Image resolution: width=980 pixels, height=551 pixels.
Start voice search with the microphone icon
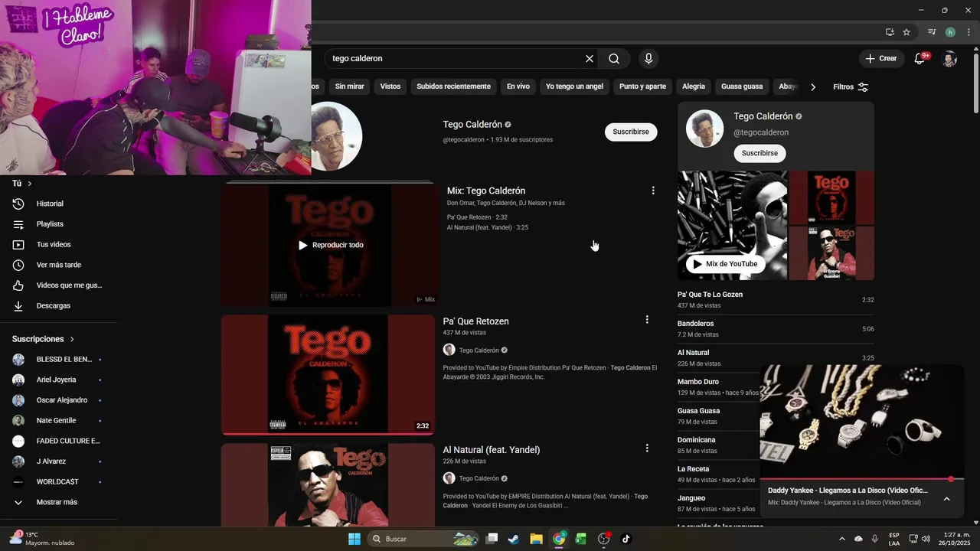(648, 59)
